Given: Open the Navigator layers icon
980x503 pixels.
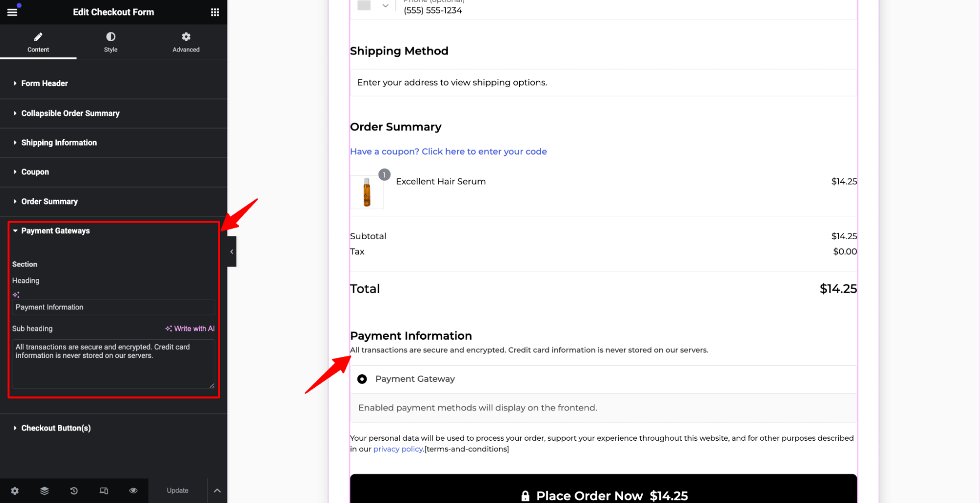Looking at the screenshot, I should (x=44, y=490).
